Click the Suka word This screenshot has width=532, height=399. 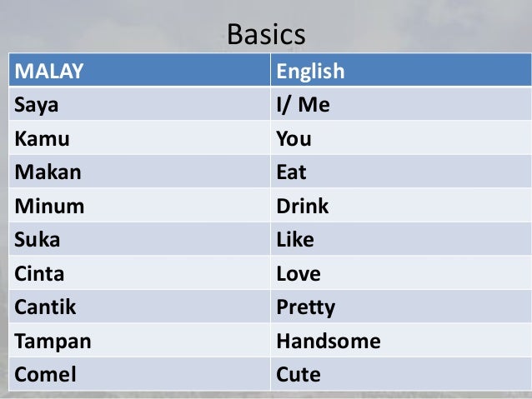point(38,239)
